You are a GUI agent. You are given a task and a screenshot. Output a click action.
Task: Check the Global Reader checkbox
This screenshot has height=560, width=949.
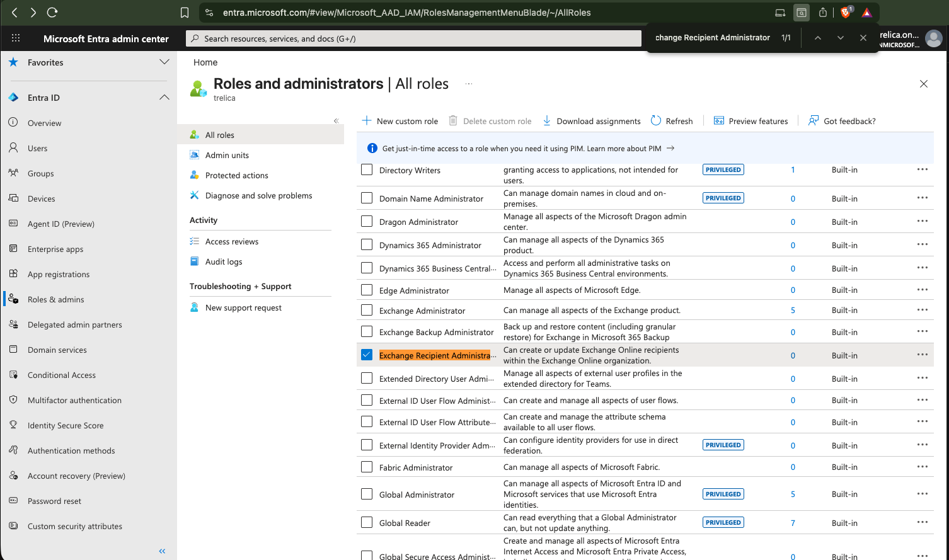[367, 522]
